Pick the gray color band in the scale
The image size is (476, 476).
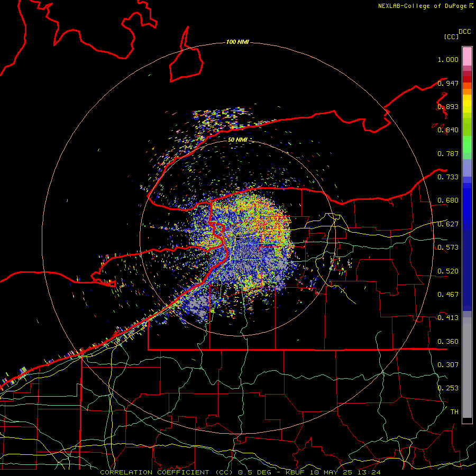467,368
